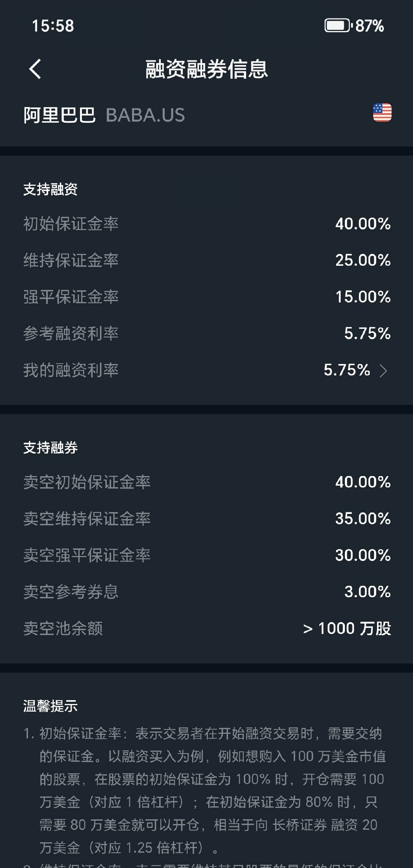Tap the 初始保证金率 label
Screen dimensions: 413x868
pyautogui.click(x=71, y=224)
